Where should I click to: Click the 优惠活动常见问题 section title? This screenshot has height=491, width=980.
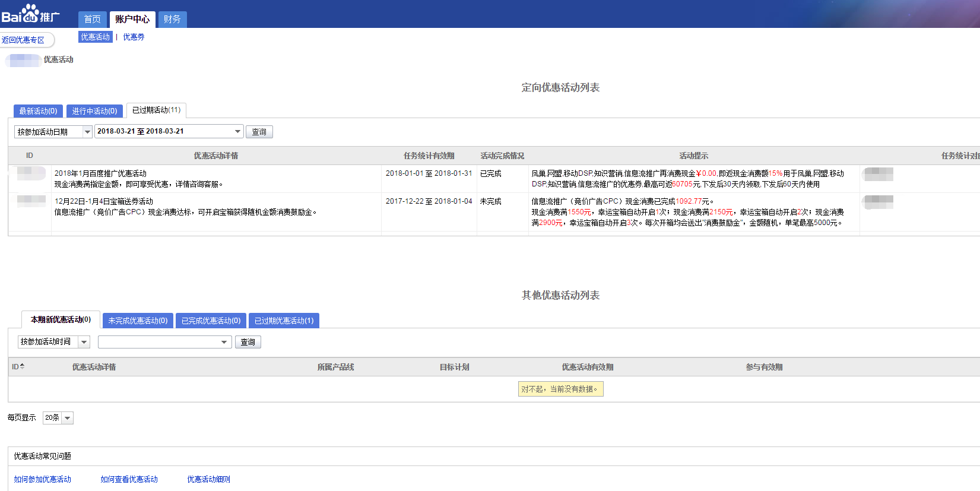click(x=42, y=456)
